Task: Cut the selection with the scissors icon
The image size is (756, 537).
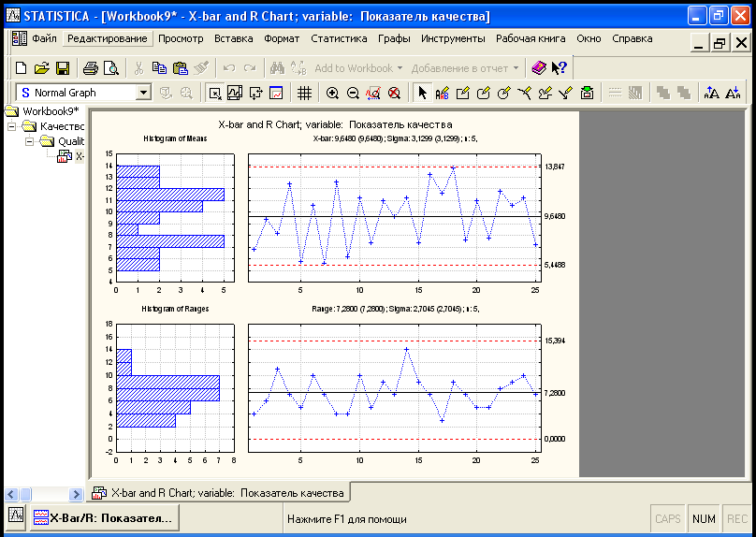Action: pos(138,68)
